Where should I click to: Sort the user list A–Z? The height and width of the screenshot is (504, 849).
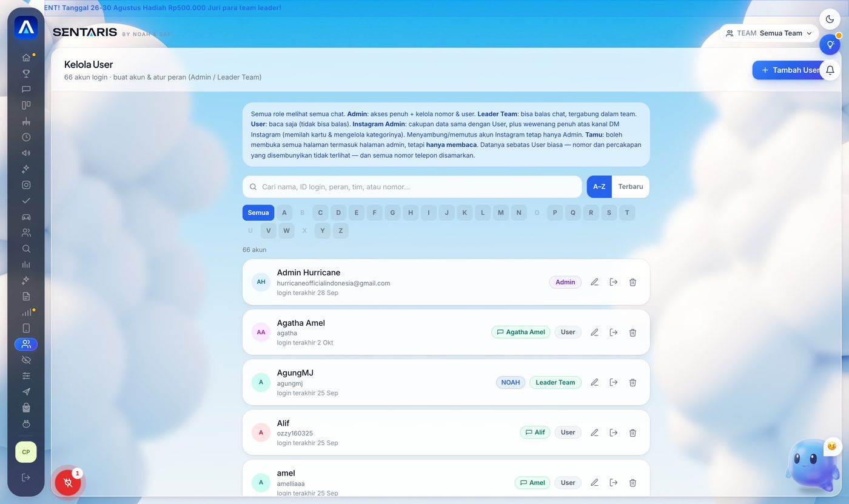coord(599,187)
